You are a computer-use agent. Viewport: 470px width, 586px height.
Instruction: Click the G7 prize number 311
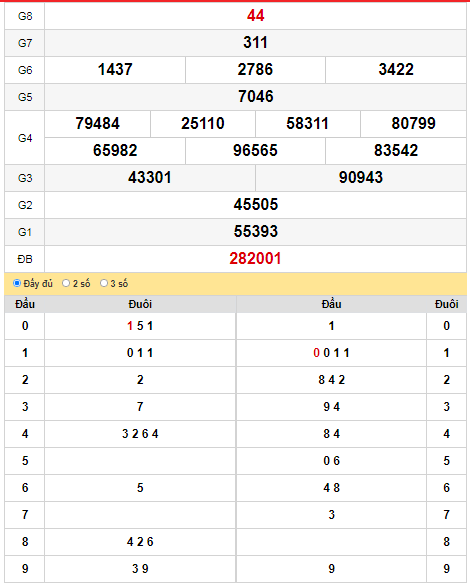point(256,43)
